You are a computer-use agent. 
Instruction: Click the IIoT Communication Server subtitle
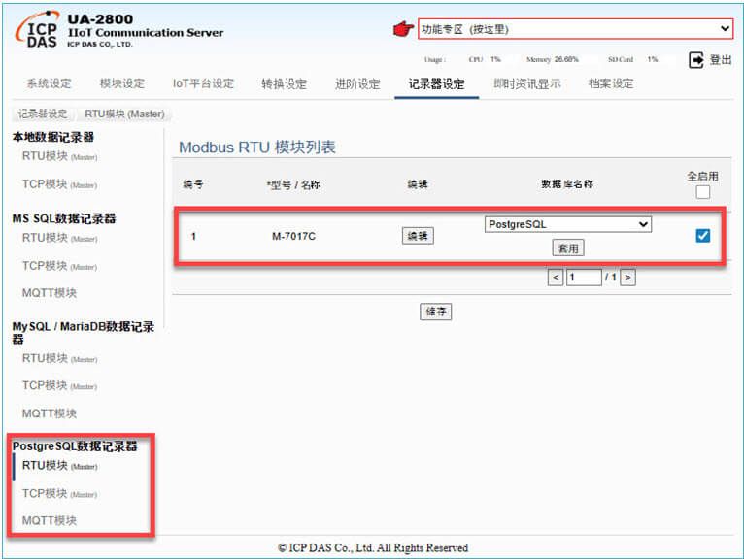point(145,33)
